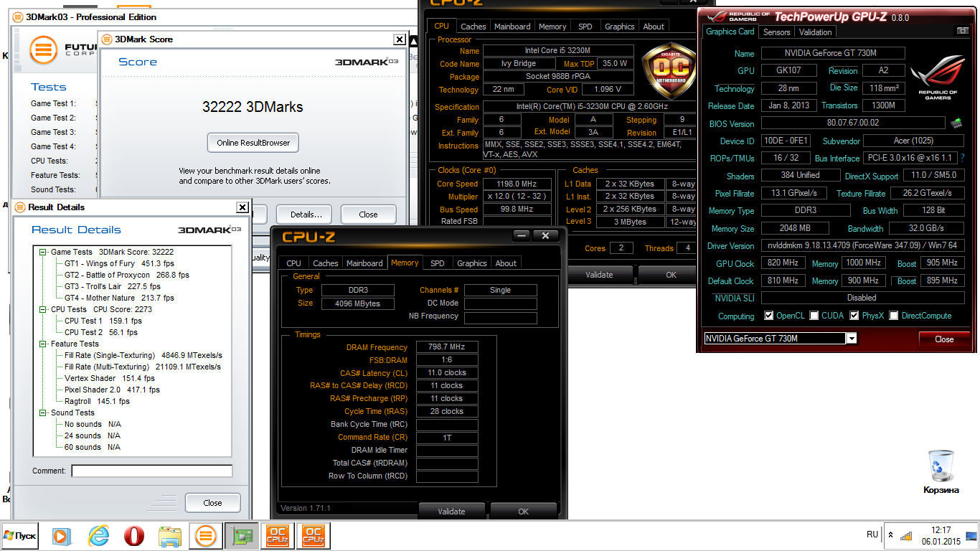Image resolution: width=980 pixels, height=551 pixels.
Task: Close the Result Details window with its X
Action: 242,207
